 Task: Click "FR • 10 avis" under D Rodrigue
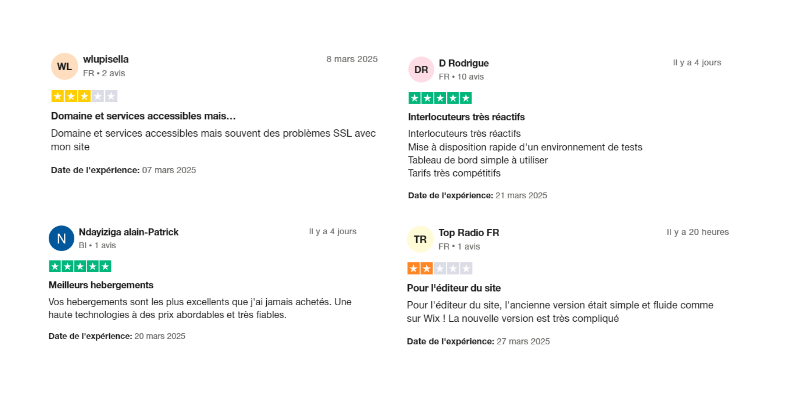coord(461,77)
